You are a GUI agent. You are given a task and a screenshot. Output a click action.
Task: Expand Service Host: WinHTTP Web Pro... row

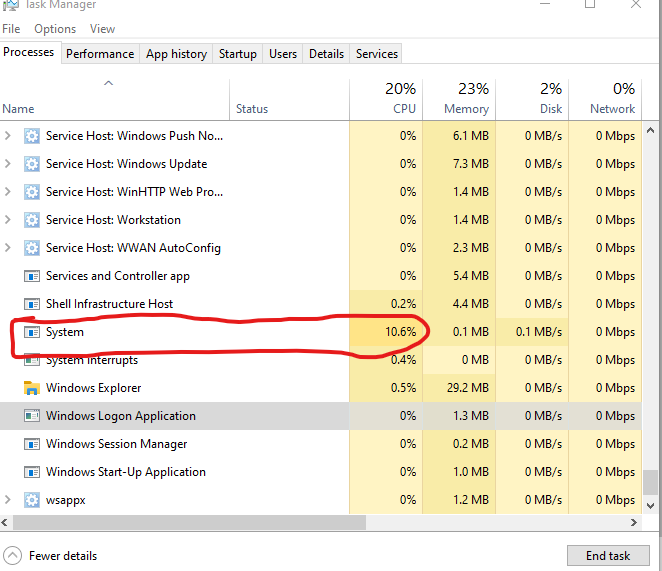point(8,191)
